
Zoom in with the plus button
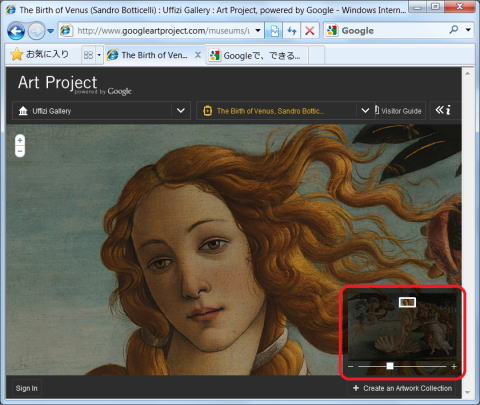(20, 140)
